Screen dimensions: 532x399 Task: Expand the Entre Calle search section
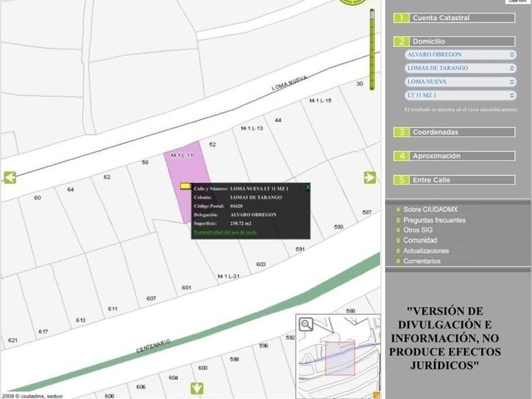tap(454, 180)
